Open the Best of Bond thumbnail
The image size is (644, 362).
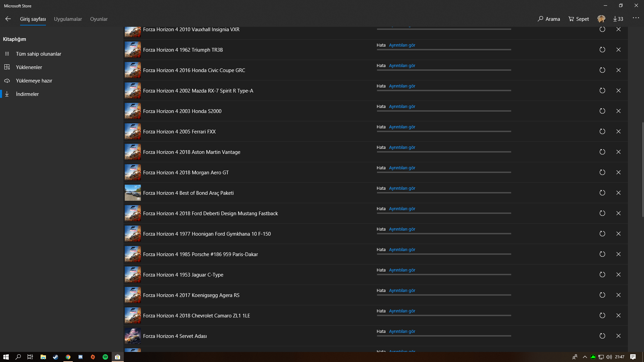coord(133,193)
